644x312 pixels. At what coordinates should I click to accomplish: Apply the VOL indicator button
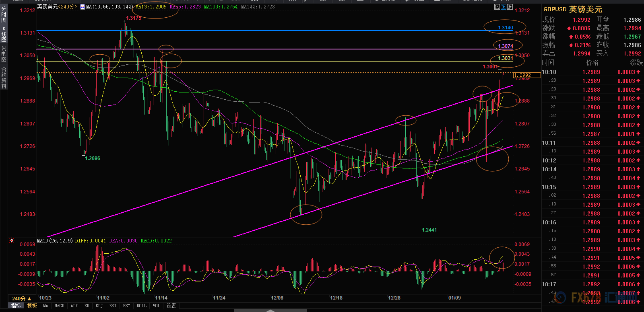(x=157, y=306)
